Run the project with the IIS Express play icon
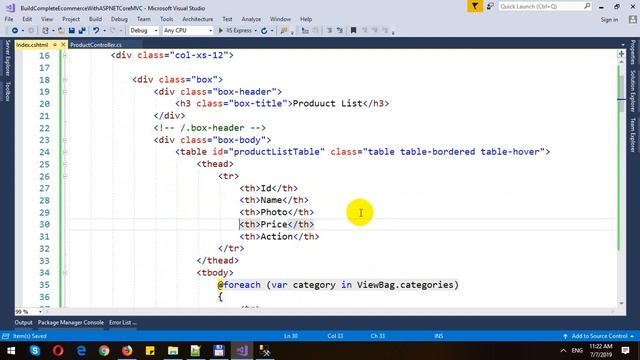 coord(221,31)
